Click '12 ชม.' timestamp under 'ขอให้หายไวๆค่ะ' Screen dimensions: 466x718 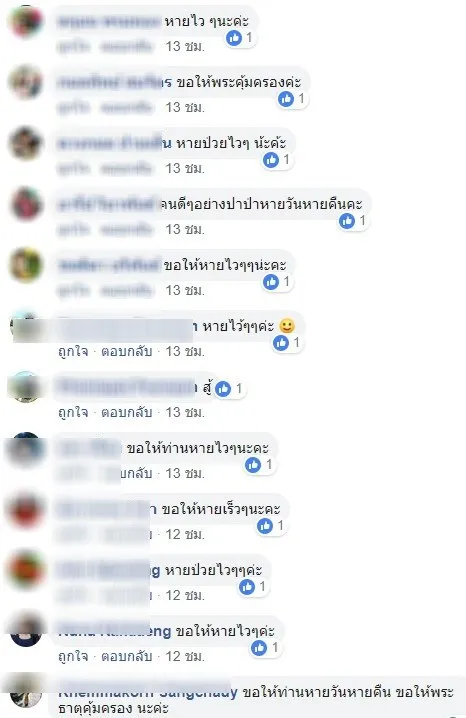pos(185,656)
